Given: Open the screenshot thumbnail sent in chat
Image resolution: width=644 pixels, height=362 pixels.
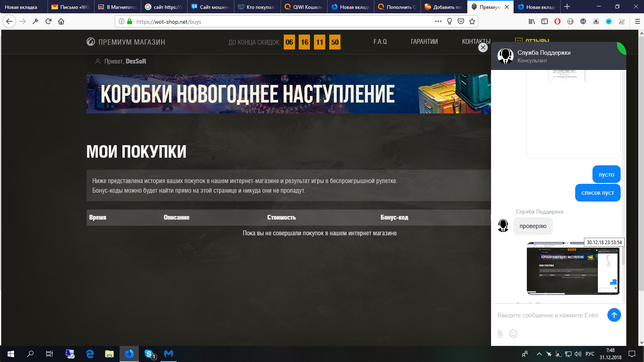Looking at the screenshot, I should tap(573, 268).
